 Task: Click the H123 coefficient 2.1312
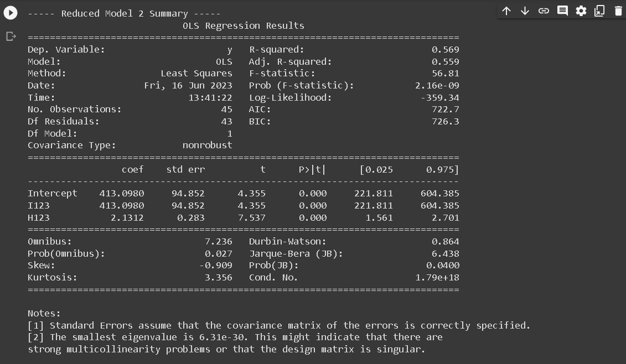(x=127, y=217)
